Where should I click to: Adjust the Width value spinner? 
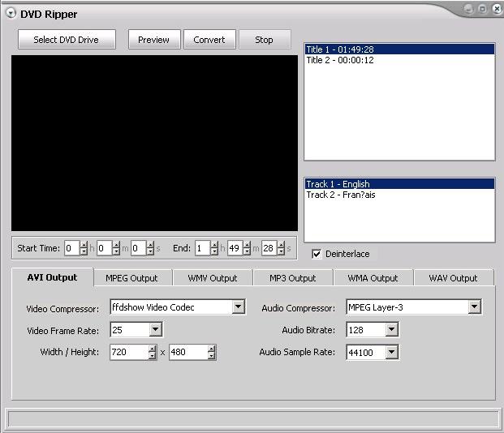click(153, 352)
